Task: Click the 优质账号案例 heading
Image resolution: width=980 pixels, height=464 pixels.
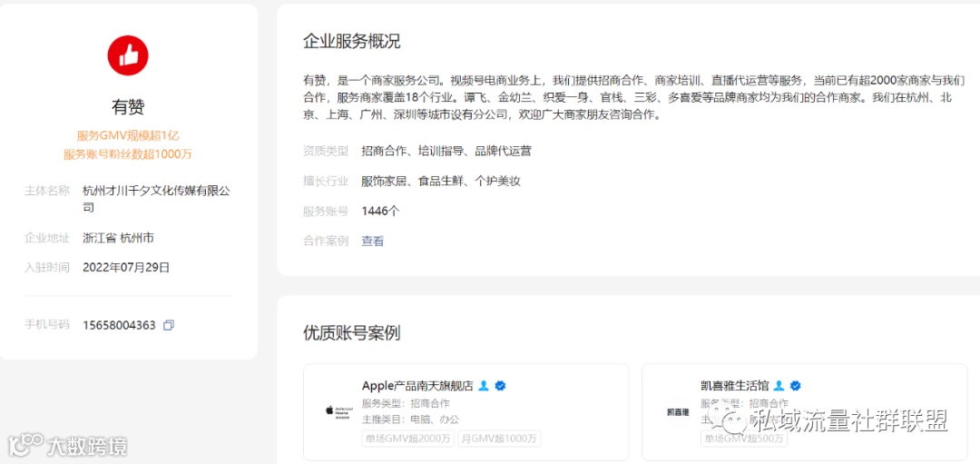Action: click(x=352, y=332)
